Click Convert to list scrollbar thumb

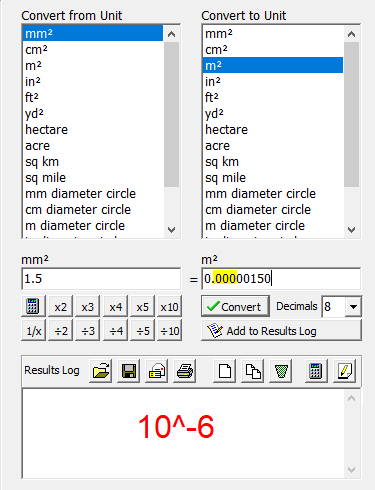[x=351, y=114]
